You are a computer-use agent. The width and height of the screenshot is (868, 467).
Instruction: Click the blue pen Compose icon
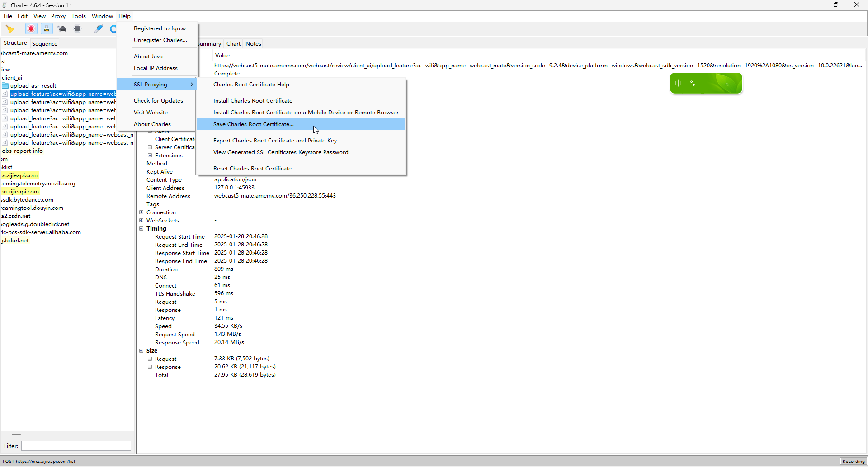click(98, 29)
